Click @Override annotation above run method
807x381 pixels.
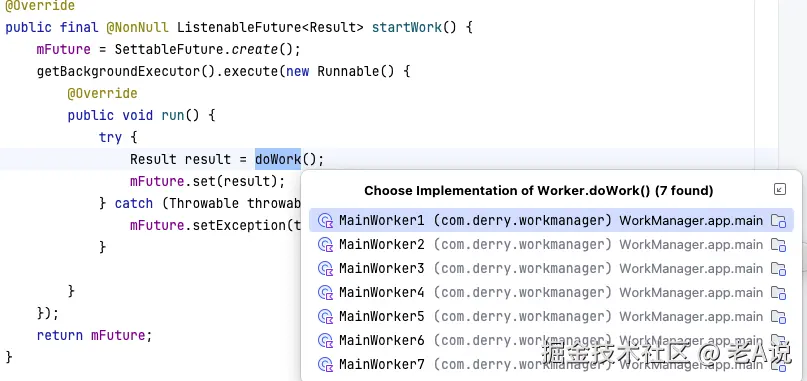(102, 93)
